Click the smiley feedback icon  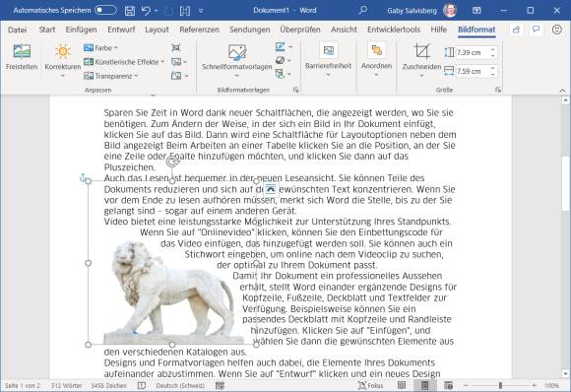coord(557,30)
